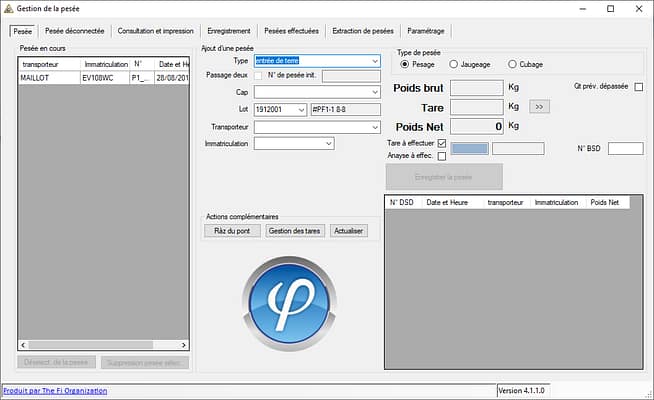Viewport: 654px width, 400px height.
Task: Open Gestion des tares
Action: click(295, 231)
